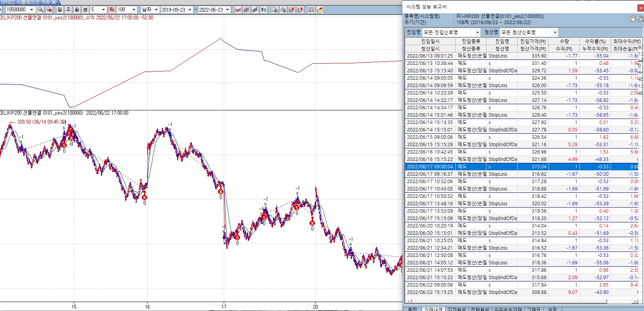644x311 pixels.
Task: Click the 수익률(%) column header
Action: (x=595, y=41)
